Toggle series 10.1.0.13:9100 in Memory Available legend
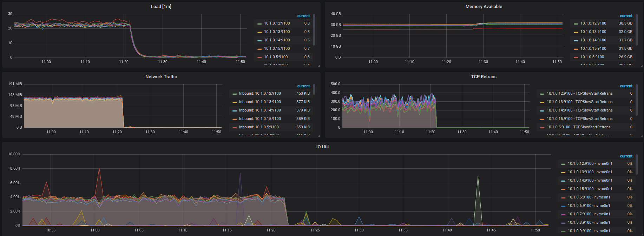644x236 pixels. point(593,32)
